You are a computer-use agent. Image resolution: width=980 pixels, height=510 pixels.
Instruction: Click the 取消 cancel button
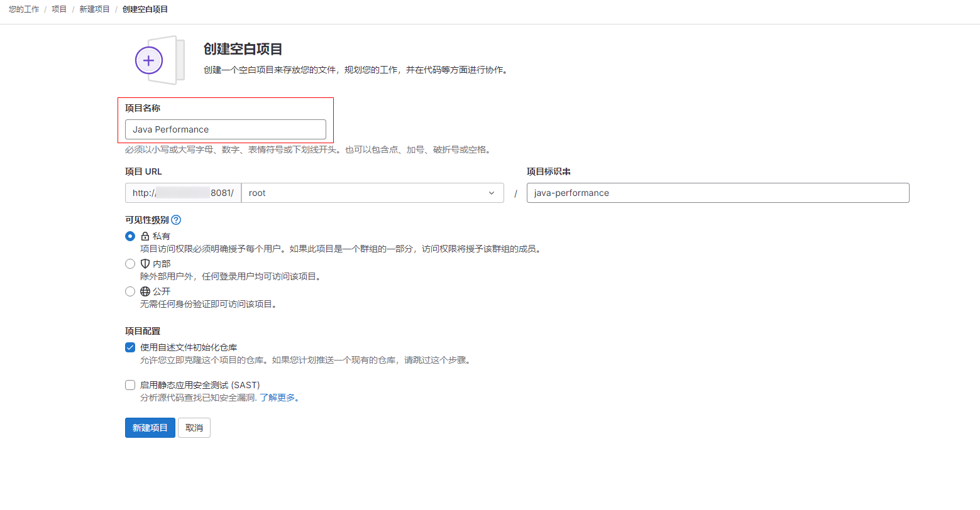(194, 428)
